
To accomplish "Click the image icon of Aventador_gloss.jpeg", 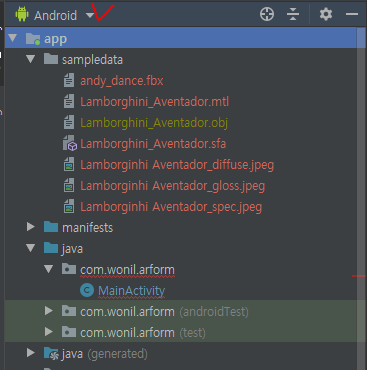I will pos(69,186).
